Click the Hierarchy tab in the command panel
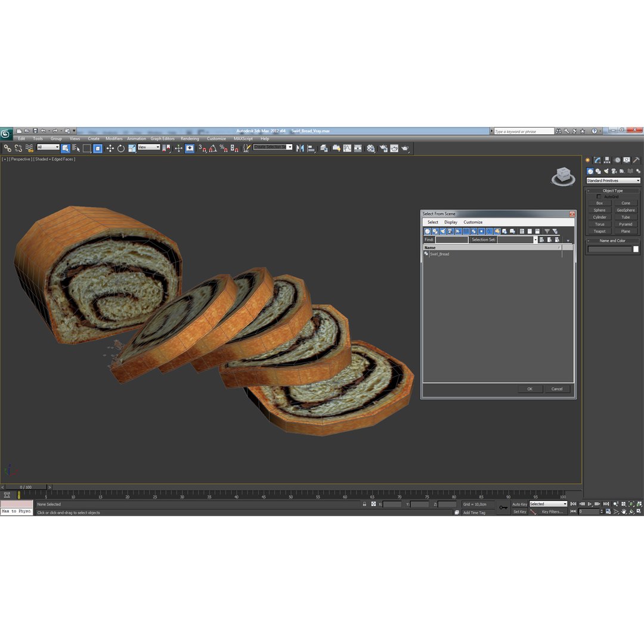This screenshot has height=644, width=644. 607,160
